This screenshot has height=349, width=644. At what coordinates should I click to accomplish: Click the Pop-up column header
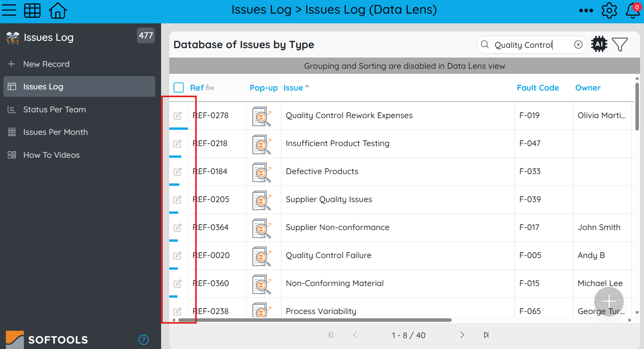tap(264, 88)
